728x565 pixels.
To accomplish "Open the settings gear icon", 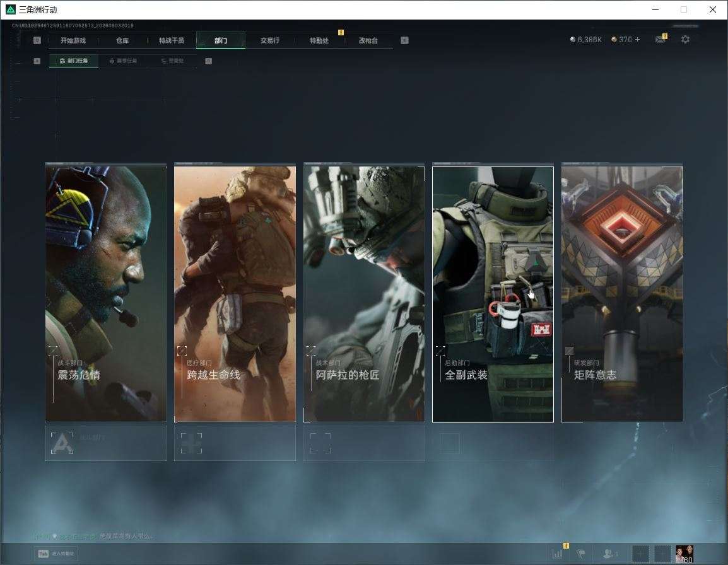I will [685, 40].
